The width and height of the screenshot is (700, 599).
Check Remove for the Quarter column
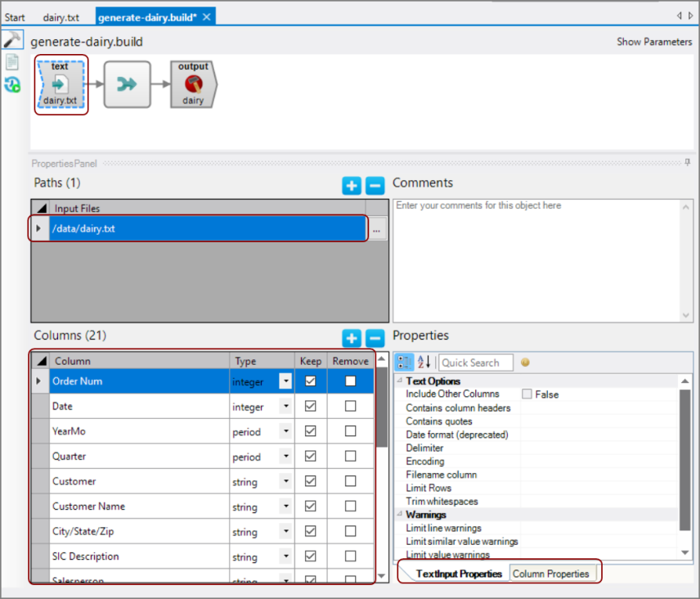click(x=350, y=456)
